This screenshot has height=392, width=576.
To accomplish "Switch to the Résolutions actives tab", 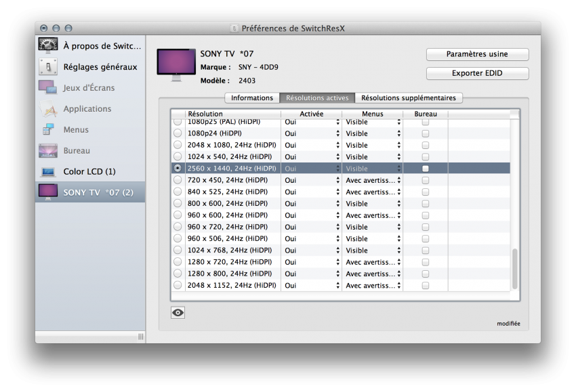I will tap(317, 98).
